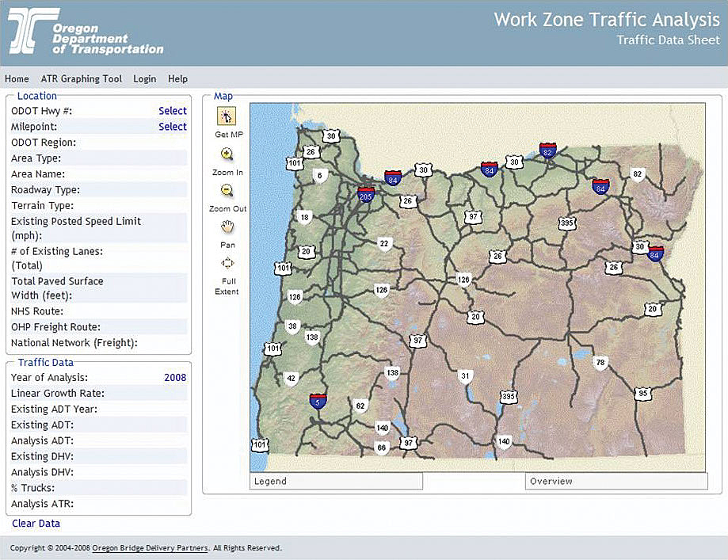Click the ODOT Region field label
The image size is (728, 560).
click(44, 143)
